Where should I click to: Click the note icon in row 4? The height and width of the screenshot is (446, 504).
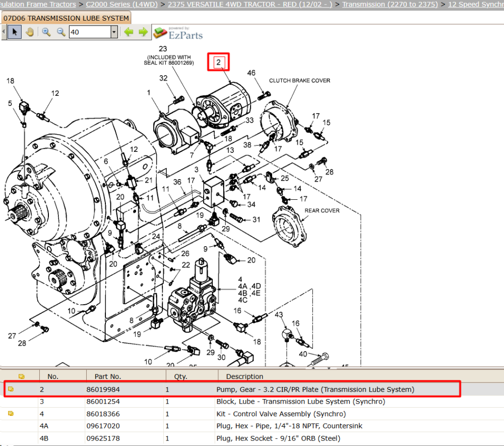click(11, 414)
